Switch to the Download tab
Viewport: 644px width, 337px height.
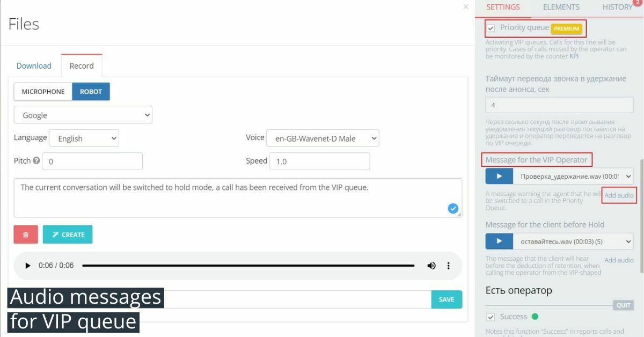[34, 65]
